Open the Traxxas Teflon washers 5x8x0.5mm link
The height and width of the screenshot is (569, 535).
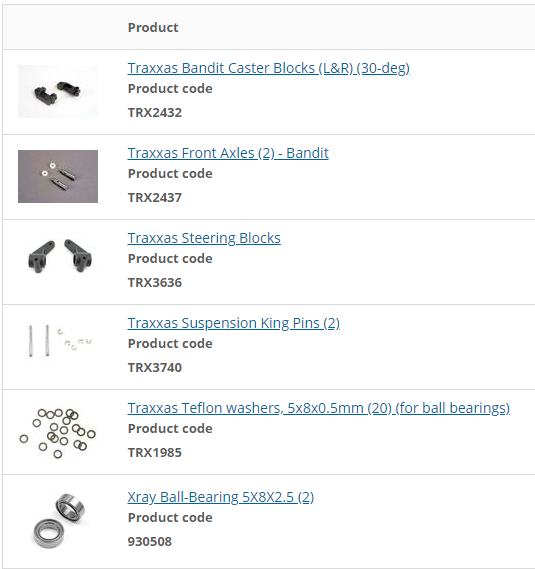[x=319, y=408]
